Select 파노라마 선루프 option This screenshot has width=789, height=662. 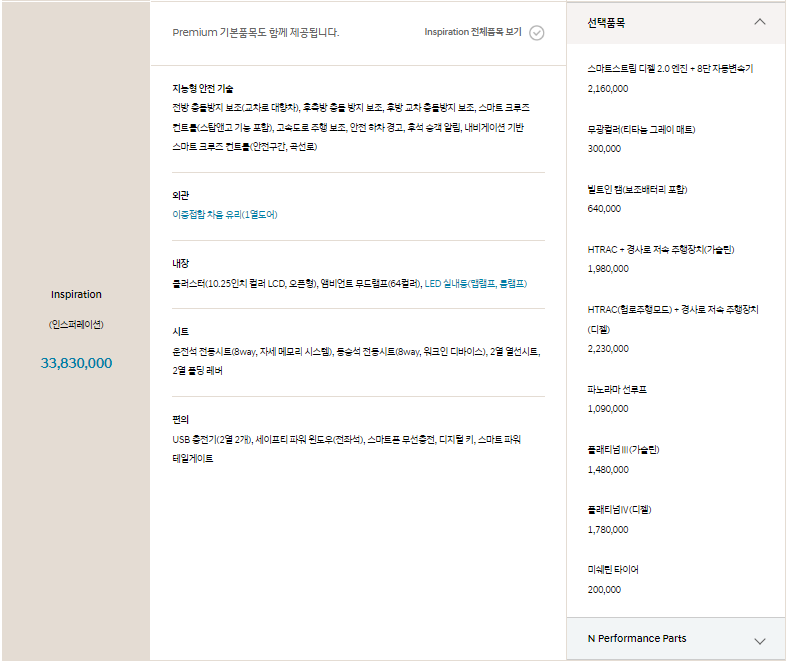point(617,389)
